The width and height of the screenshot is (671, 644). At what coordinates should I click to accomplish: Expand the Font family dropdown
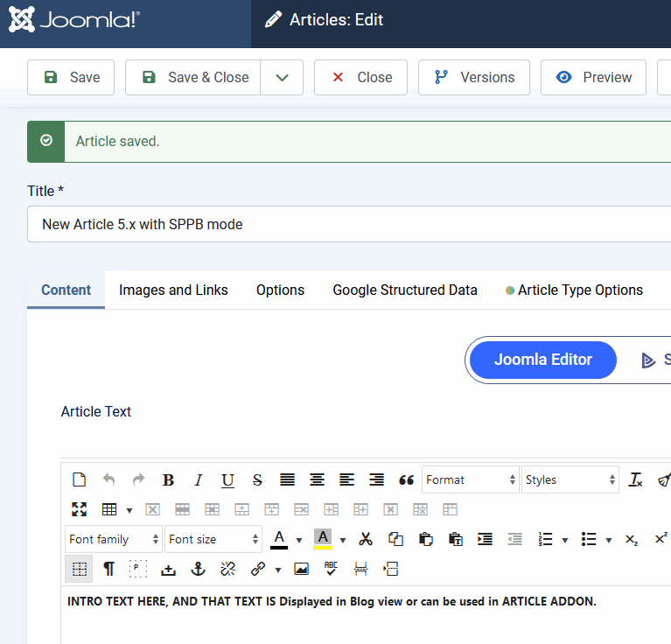pos(114,539)
